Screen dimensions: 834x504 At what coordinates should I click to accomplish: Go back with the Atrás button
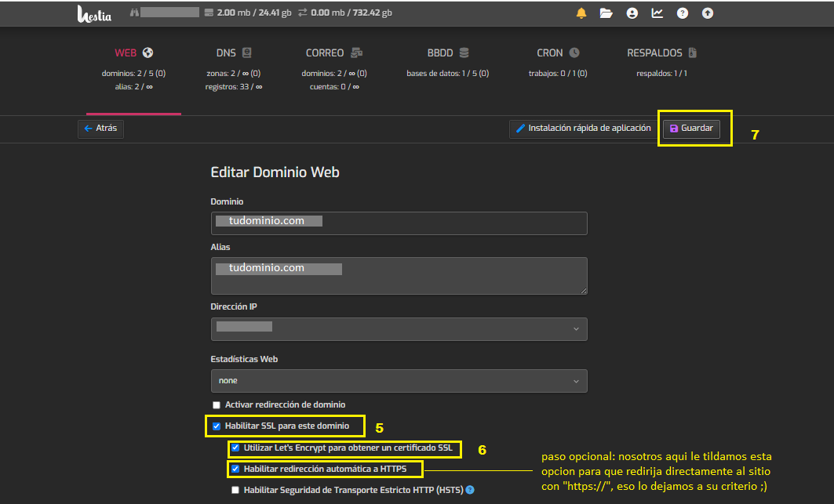(x=100, y=129)
